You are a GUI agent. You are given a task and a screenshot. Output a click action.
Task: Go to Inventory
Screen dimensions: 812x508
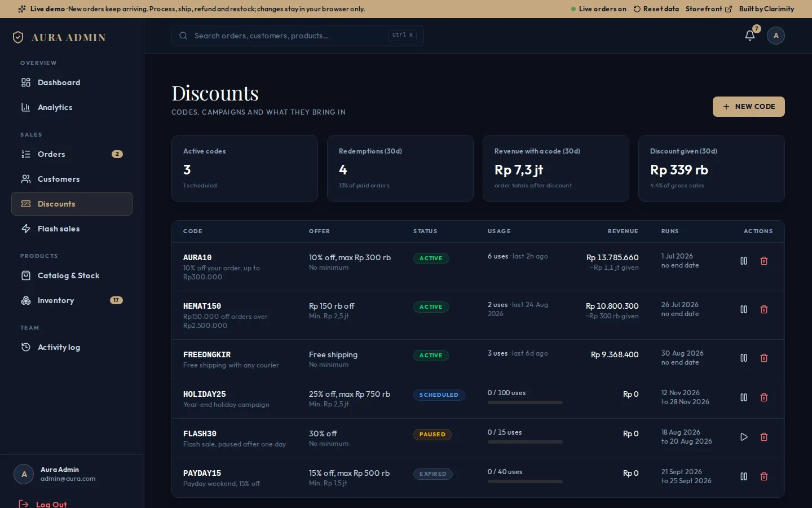click(72, 300)
